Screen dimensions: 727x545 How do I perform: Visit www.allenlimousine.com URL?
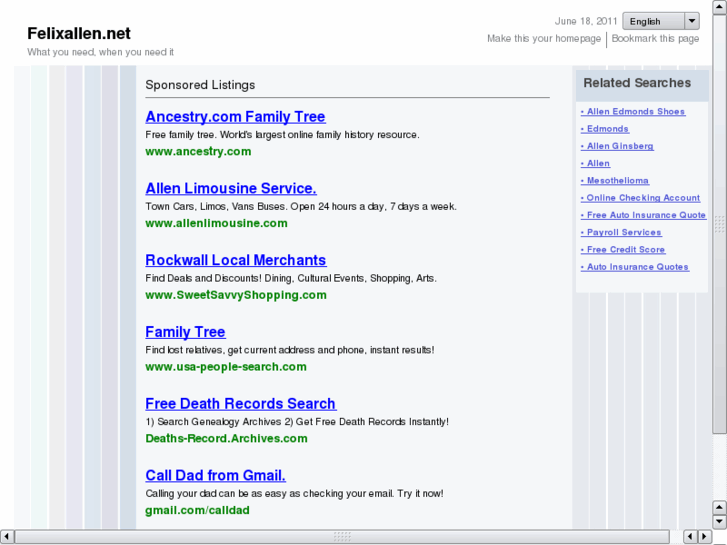click(x=216, y=223)
